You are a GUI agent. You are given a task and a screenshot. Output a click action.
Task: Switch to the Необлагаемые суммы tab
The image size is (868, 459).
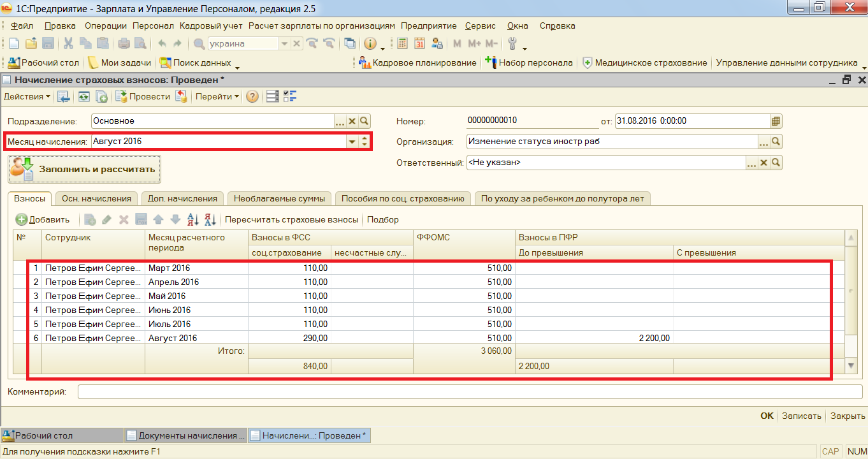tap(279, 198)
